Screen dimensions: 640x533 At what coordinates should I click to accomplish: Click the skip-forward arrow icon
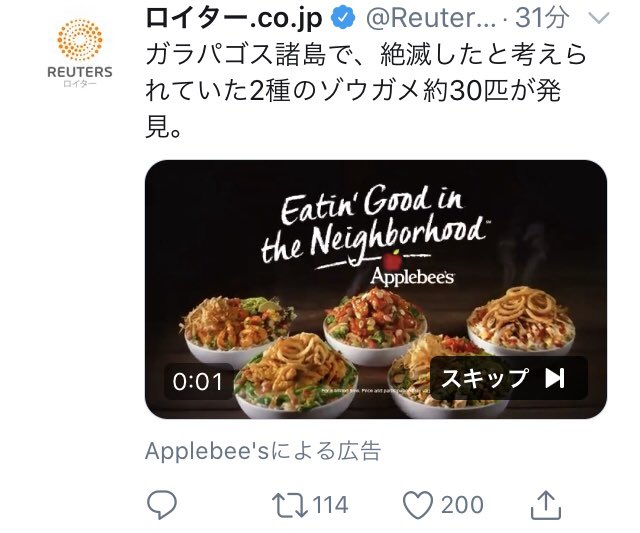(x=555, y=378)
